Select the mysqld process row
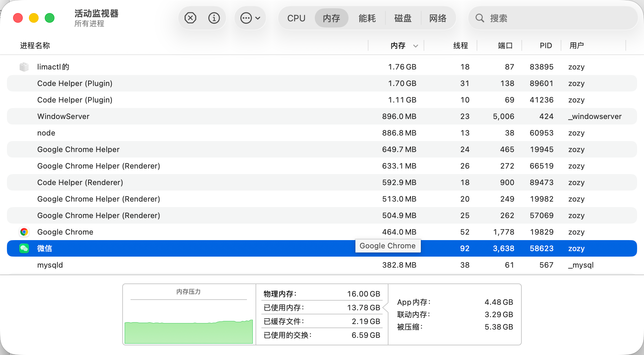Screen dimensions: 644x355 (x=322, y=265)
